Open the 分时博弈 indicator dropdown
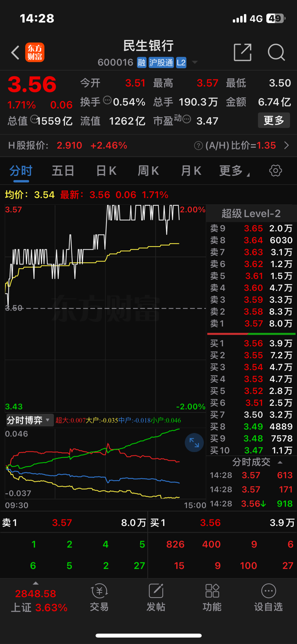297x644 pixels. [29, 420]
